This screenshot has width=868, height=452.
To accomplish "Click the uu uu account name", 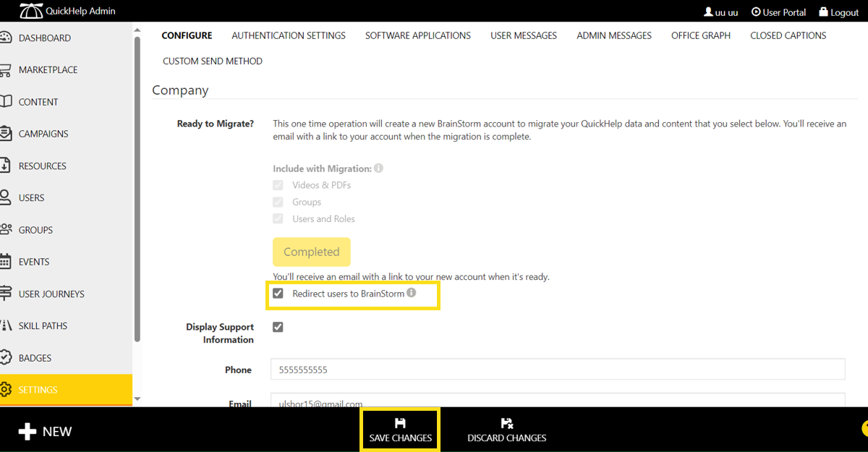I will tap(726, 12).
